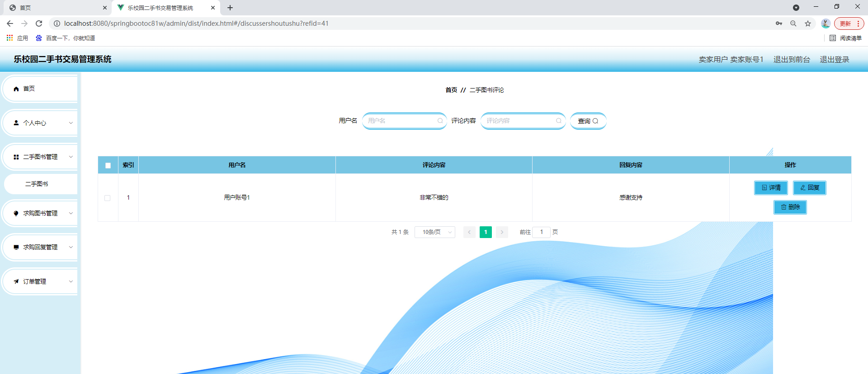The height and width of the screenshot is (374, 868).
Task: Open saved passwords key icon
Action: [779, 23]
